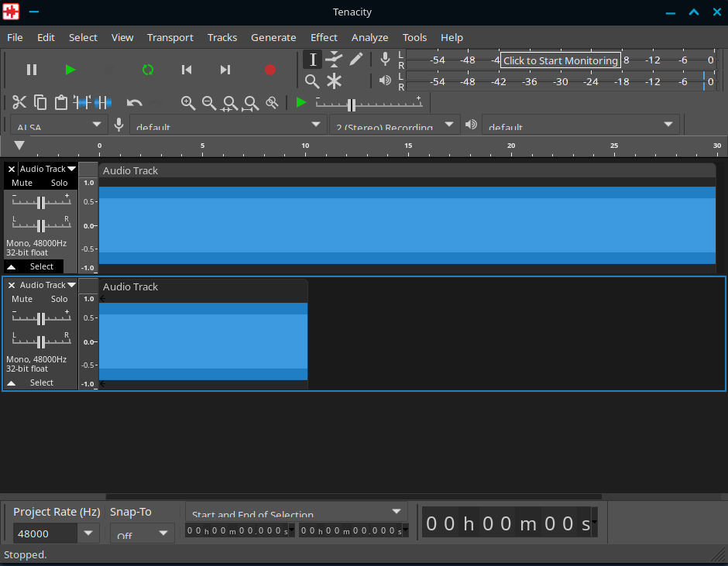Solo the second Audio Track
The image size is (728, 566).
coord(60,299)
